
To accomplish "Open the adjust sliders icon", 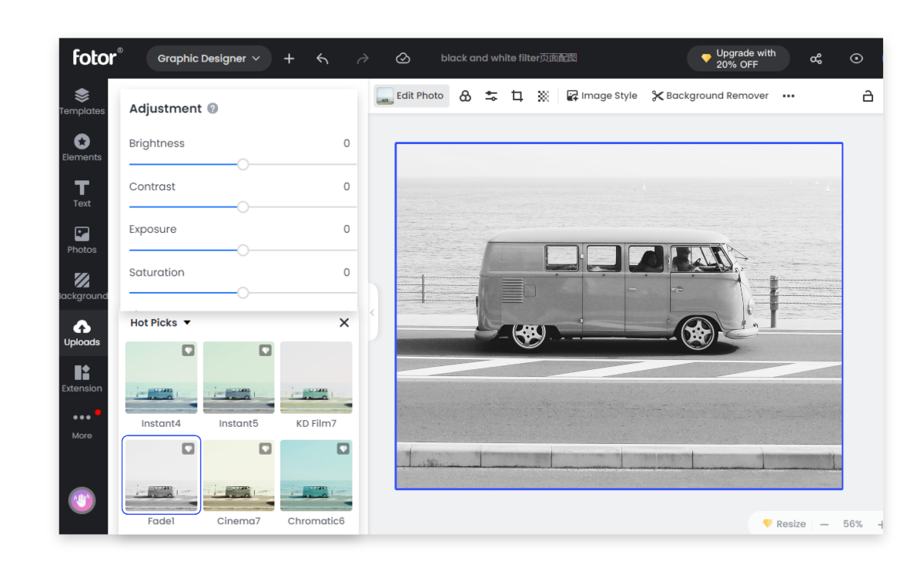I will 491,96.
